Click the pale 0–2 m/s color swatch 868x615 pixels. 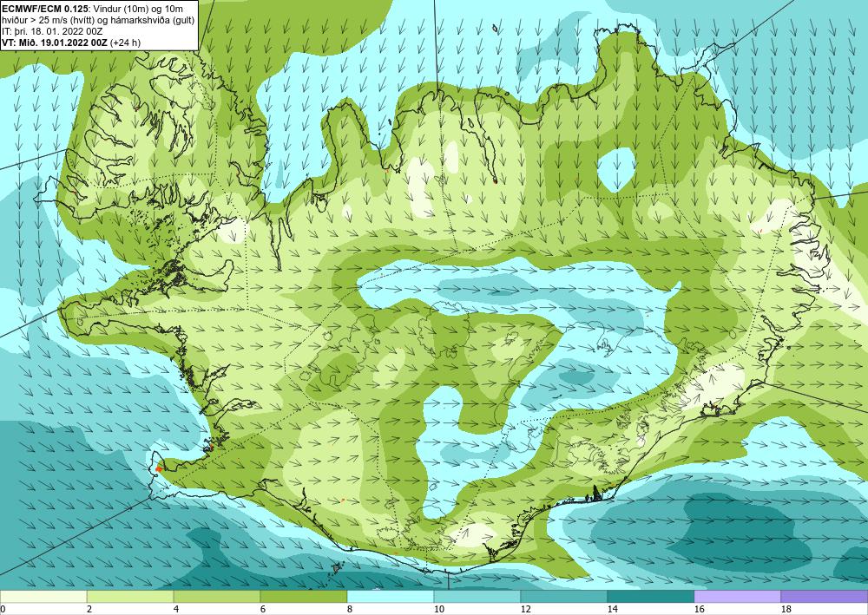[x=43, y=597]
